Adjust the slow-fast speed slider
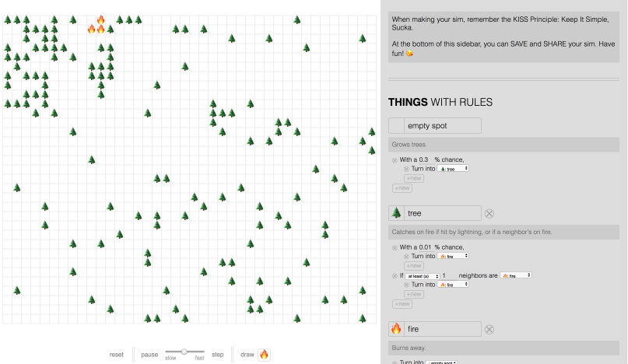This screenshot has width=628, height=364. tap(184, 352)
